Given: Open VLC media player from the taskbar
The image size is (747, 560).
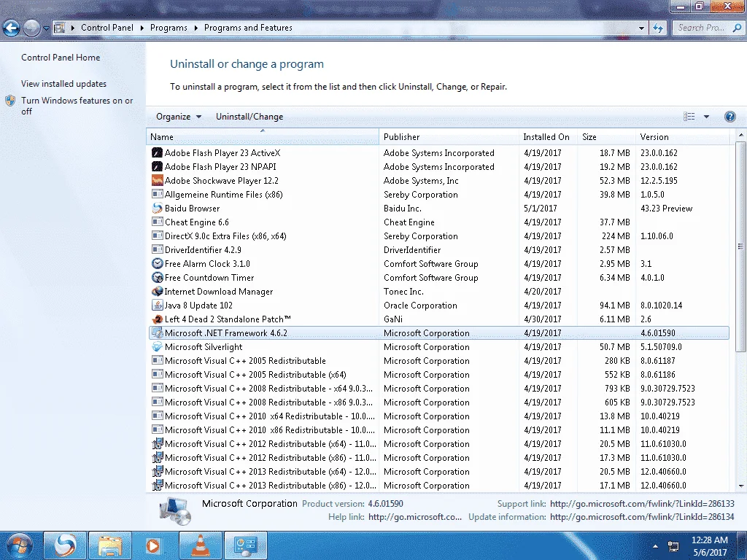Looking at the screenshot, I should [201, 545].
